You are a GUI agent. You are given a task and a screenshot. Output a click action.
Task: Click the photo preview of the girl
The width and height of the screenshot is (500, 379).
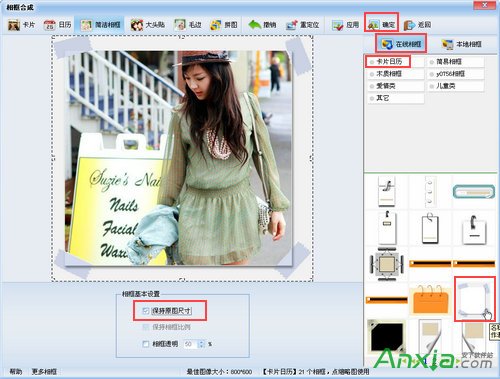tap(179, 158)
